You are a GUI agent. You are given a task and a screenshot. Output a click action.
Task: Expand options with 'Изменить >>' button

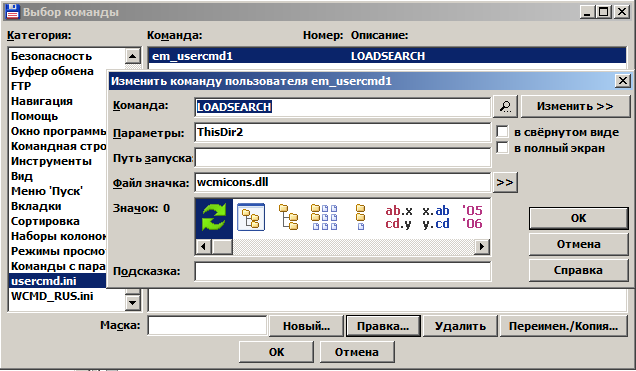pyautogui.click(x=575, y=106)
